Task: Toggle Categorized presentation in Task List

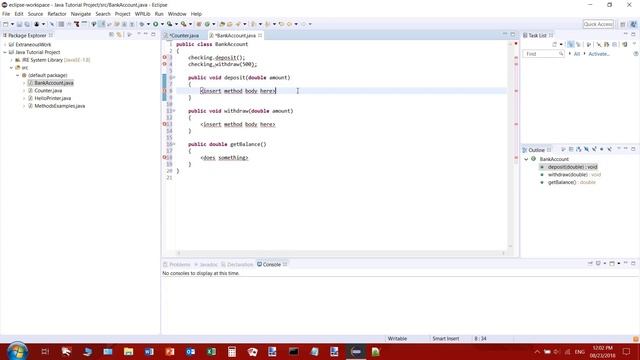Action: pyautogui.click(x=570, y=44)
